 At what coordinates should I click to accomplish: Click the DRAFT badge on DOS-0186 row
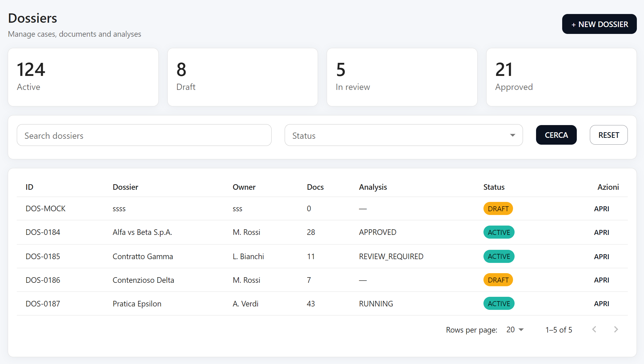[498, 280]
